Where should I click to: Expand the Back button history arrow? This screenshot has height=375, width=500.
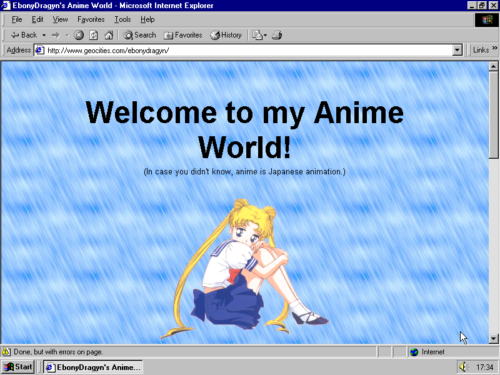(44, 35)
